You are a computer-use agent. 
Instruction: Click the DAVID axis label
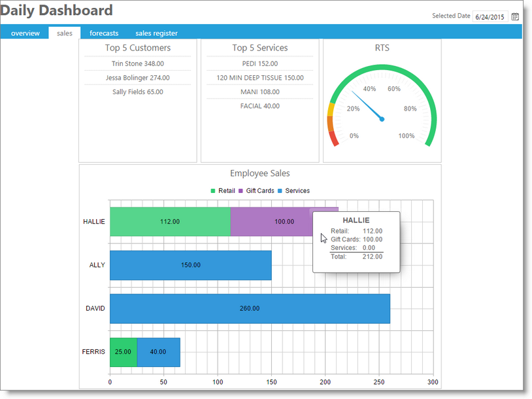pos(95,309)
